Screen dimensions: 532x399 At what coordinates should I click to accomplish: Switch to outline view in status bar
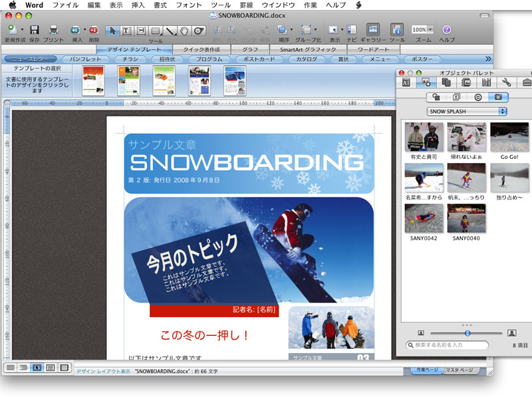tap(23, 368)
